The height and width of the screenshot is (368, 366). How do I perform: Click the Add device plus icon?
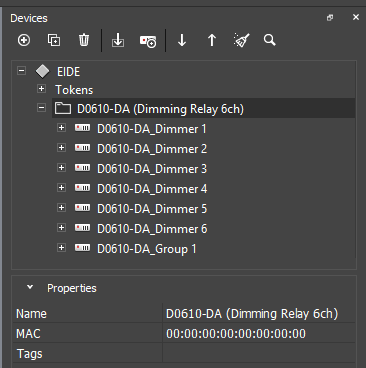point(24,40)
